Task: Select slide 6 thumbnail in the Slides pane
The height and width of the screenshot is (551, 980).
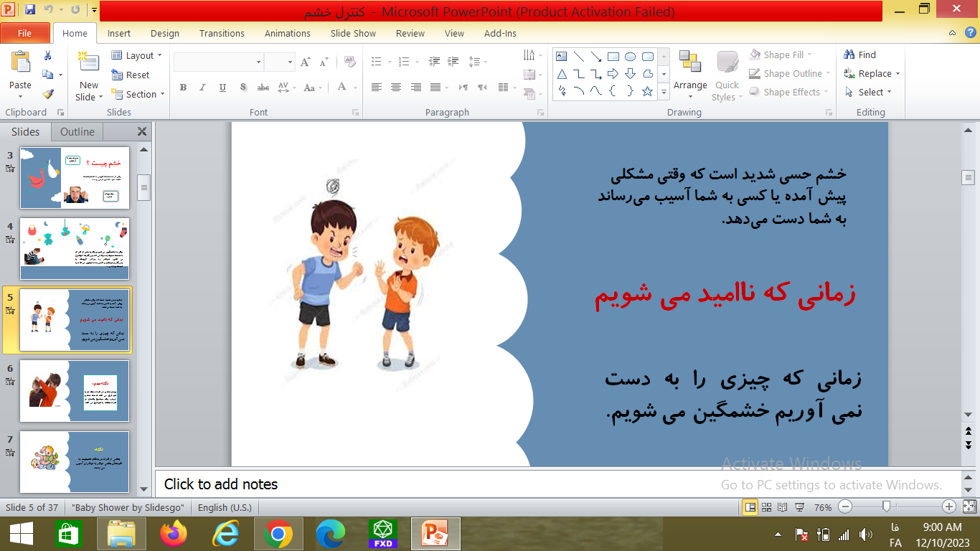Action: 74,391
